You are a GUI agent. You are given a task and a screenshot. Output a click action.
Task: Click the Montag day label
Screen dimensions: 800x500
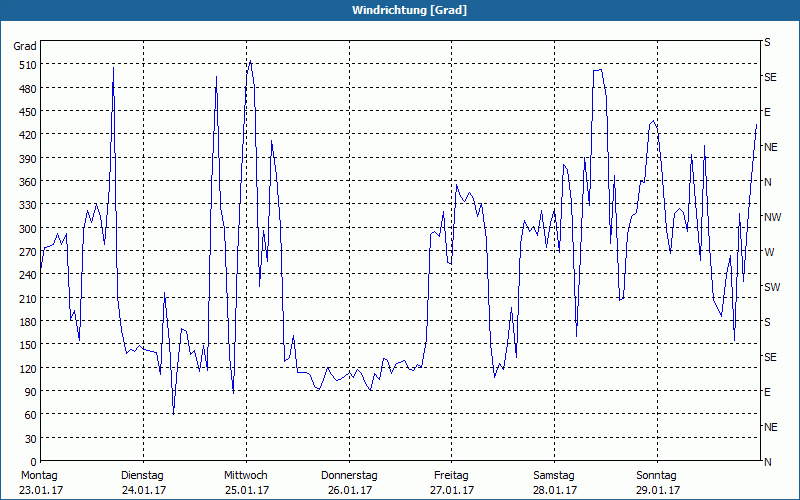39,476
